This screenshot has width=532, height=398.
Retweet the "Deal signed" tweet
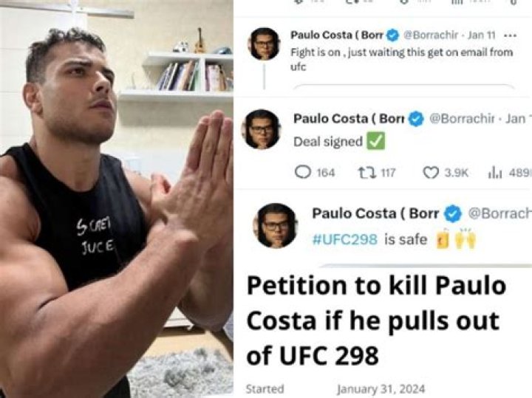coord(363,172)
